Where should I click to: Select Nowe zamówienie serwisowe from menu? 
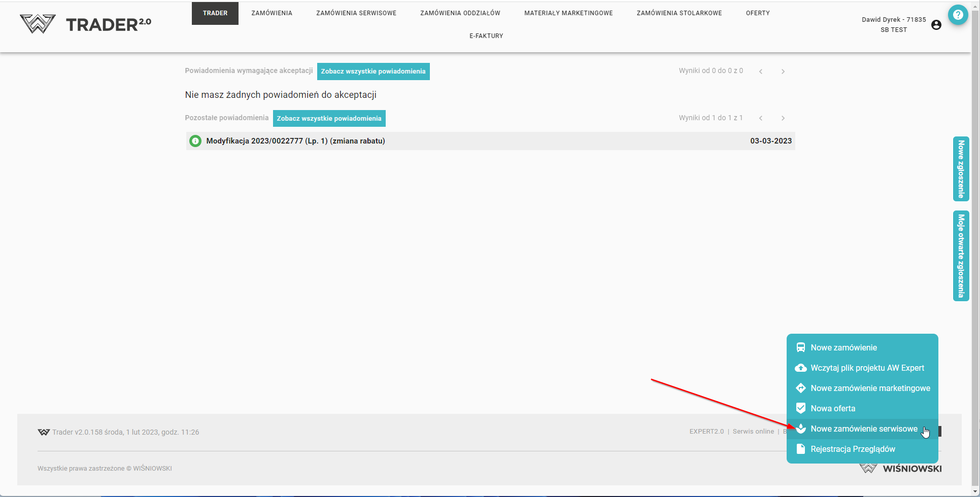click(864, 429)
